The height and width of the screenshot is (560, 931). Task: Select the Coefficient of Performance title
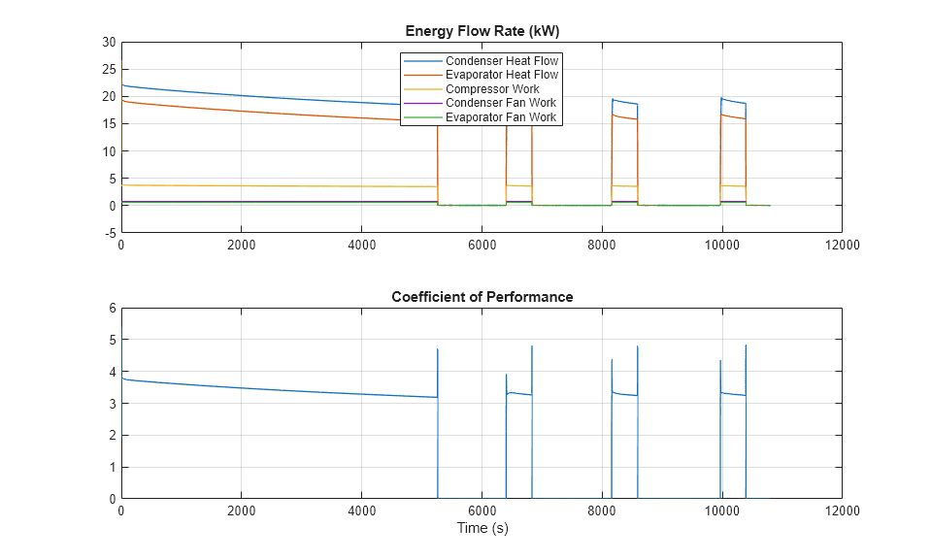pos(482,297)
